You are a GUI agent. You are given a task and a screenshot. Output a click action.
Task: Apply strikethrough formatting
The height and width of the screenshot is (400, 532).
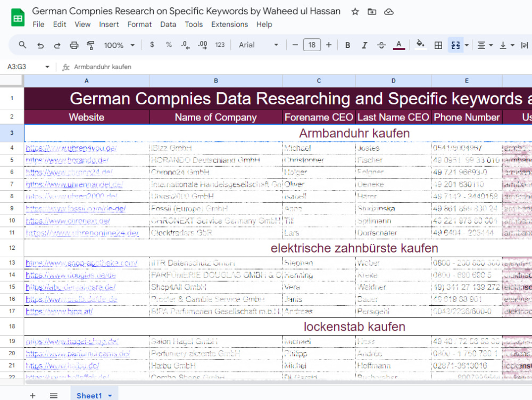pyautogui.click(x=381, y=45)
